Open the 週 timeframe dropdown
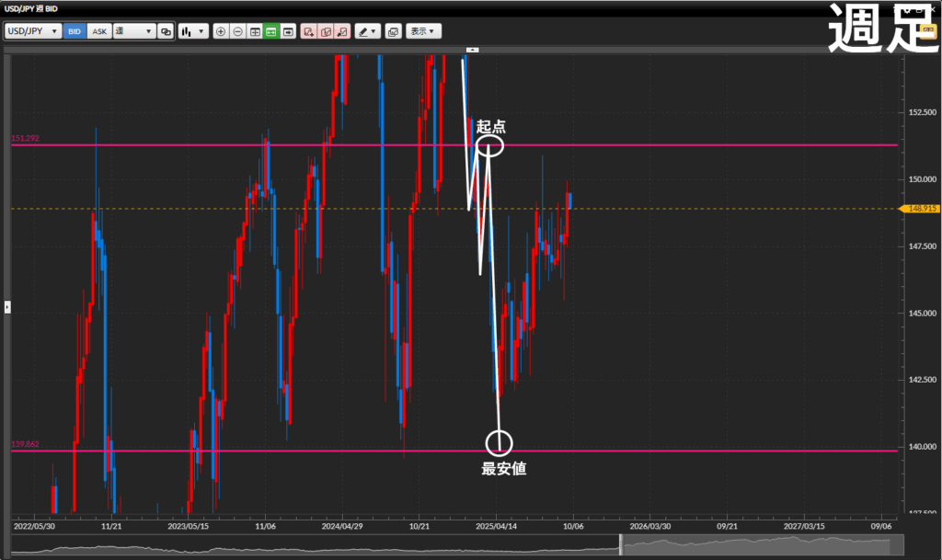This screenshot has height=560, width=942. coord(134,31)
